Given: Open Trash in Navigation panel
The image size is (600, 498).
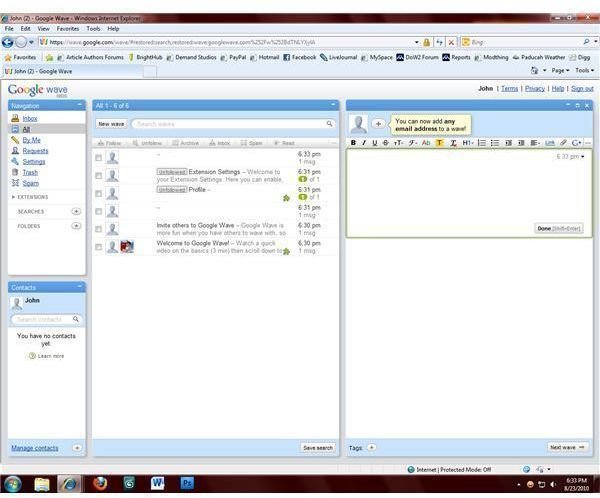Looking at the screenshot, I should pos(30,173).
